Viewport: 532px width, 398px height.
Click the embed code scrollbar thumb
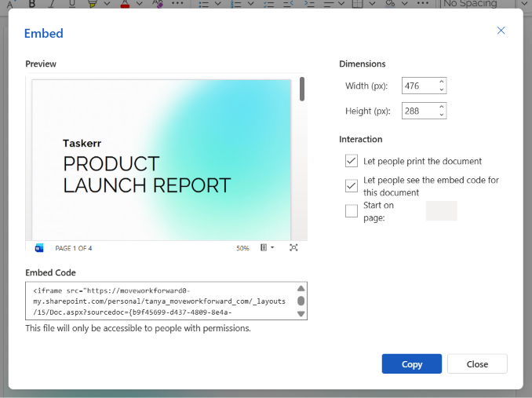301,301
